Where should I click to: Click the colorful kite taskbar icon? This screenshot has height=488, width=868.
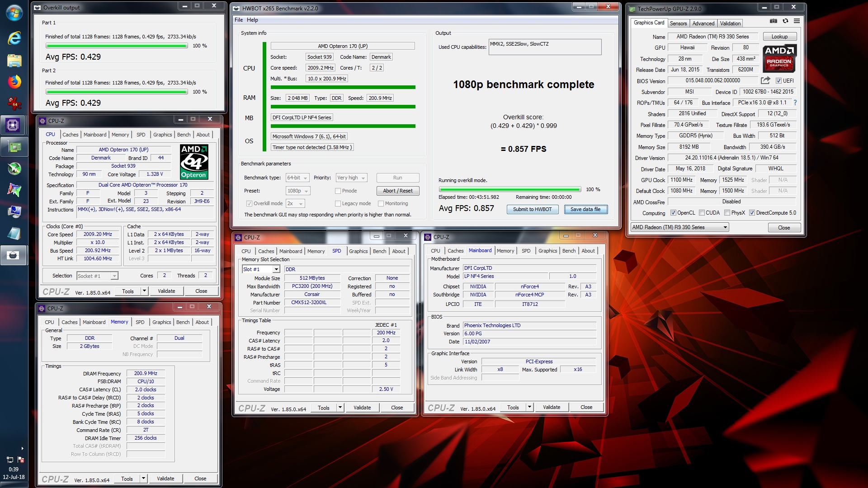[x=14, y=190]
